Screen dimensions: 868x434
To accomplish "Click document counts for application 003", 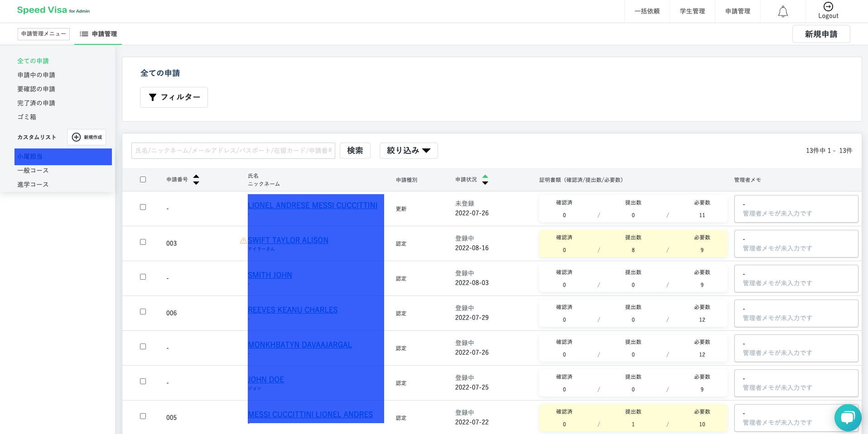I will point(633,244).
